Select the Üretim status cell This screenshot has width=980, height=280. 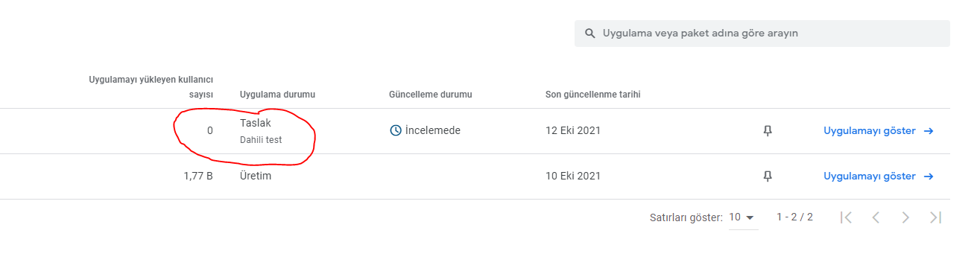tap(256, 176)
